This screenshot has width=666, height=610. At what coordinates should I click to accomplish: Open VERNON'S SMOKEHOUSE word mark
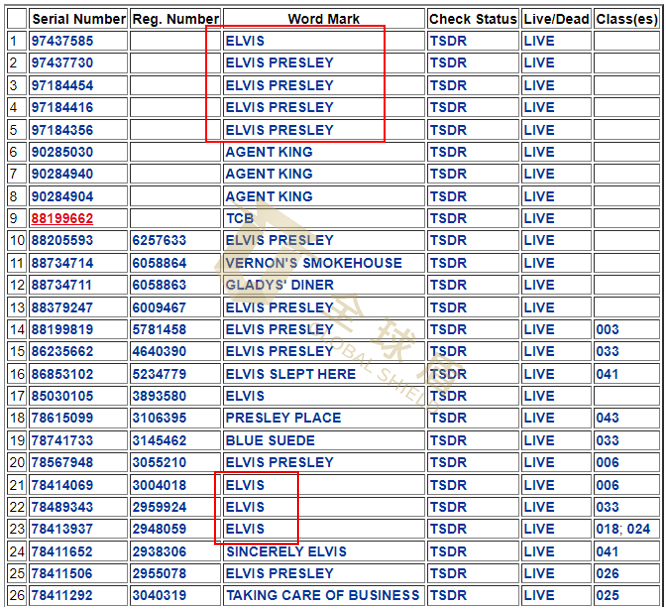click(313, 263)
